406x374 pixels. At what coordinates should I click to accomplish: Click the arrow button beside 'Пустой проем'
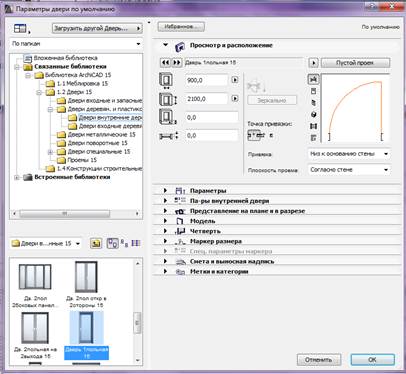click(x=313, y=63)
